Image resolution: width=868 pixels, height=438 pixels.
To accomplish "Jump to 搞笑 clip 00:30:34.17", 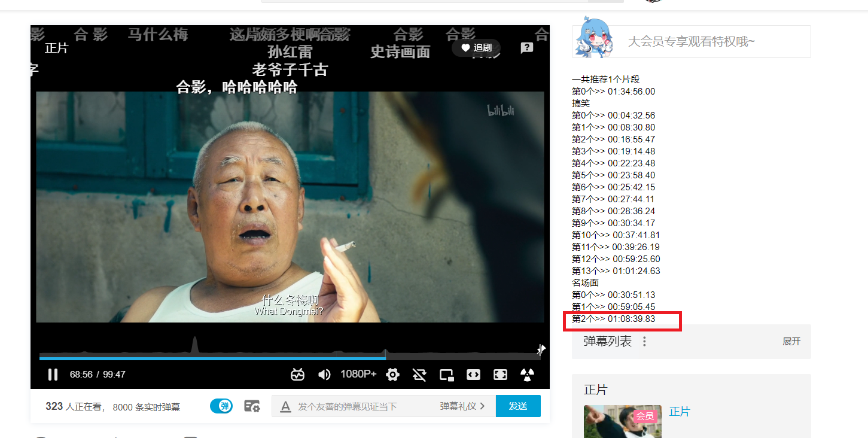I will (613, 223).
